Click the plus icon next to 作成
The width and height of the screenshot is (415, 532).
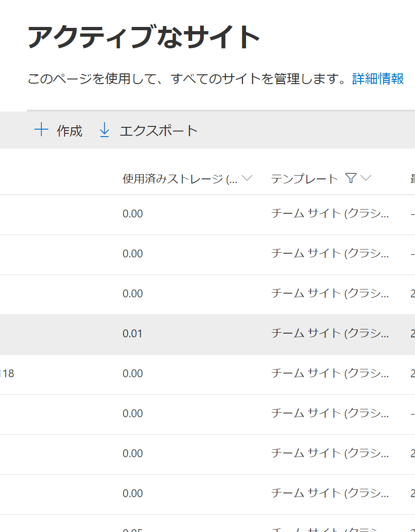(x=41, y=130)
